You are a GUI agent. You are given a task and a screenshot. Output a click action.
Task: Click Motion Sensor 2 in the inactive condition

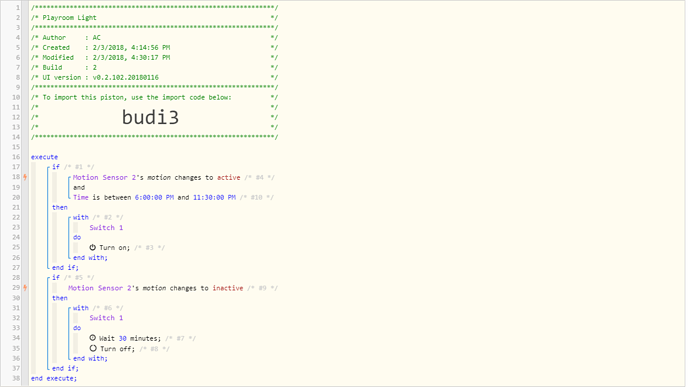pos(100,288)
